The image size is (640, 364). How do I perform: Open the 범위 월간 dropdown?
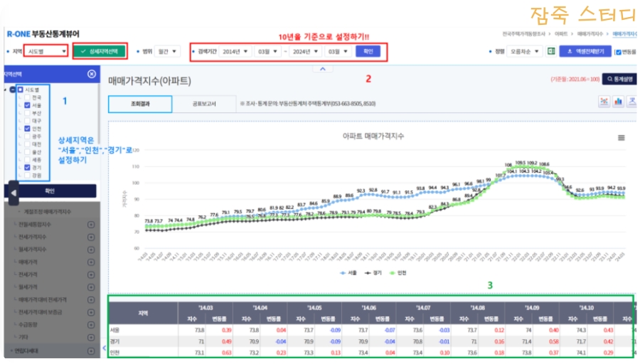[x=167, y=51]
